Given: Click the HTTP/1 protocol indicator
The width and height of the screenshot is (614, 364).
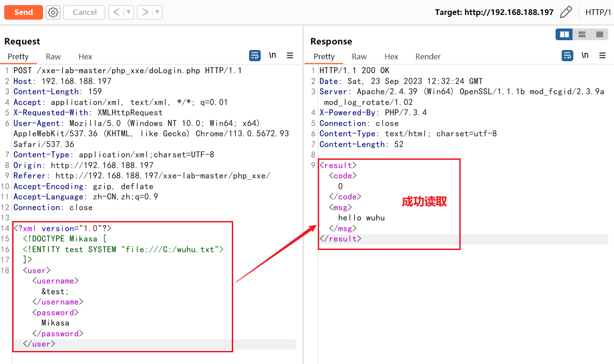Looking at the screenshot, I should 598,12.
